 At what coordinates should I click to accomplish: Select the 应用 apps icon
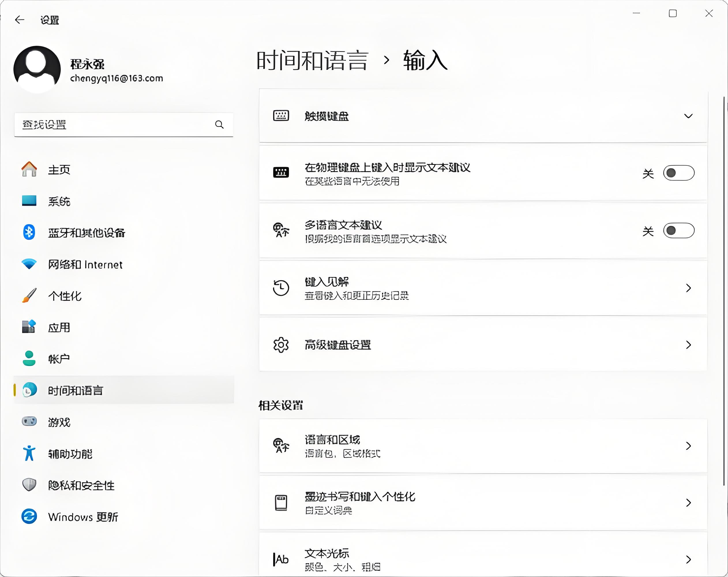click(x=29, y=327)
